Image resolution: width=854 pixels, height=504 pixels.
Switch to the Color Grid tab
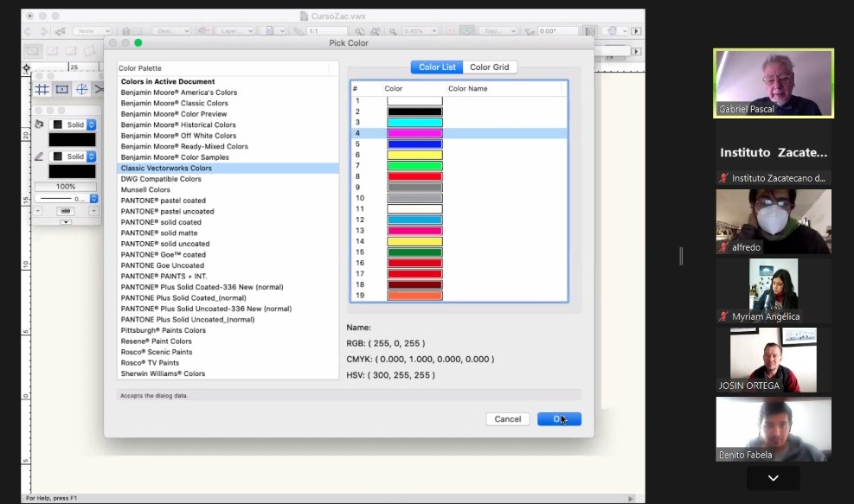coord(490,67)
